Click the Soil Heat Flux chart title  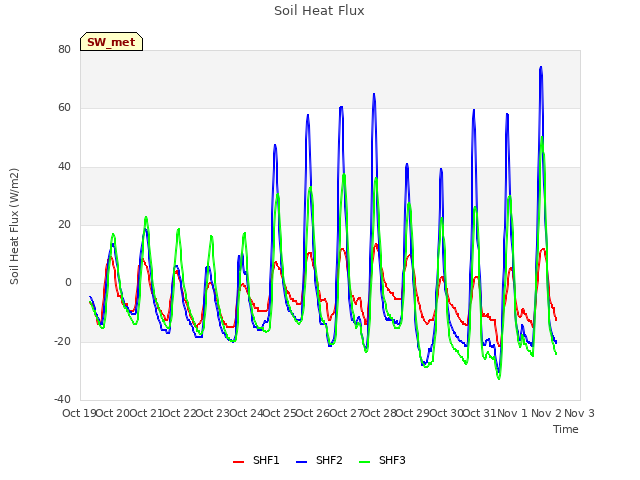[x=319, y=11]
